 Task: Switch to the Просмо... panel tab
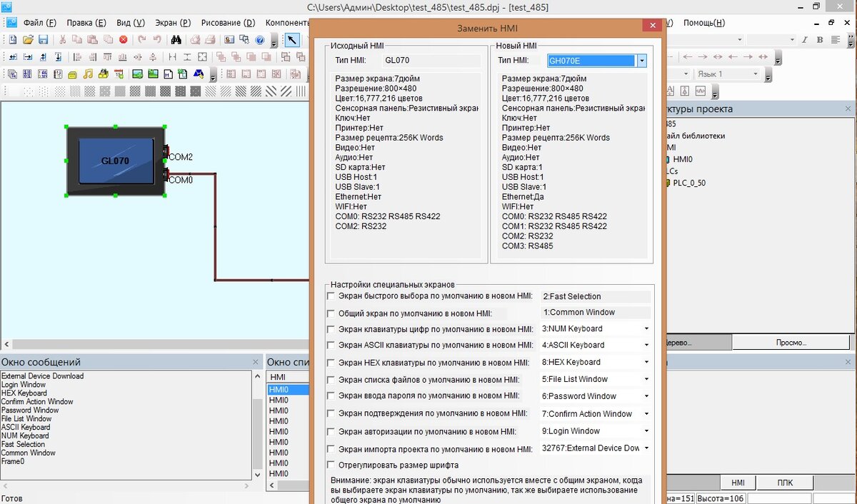coord(791,343)
